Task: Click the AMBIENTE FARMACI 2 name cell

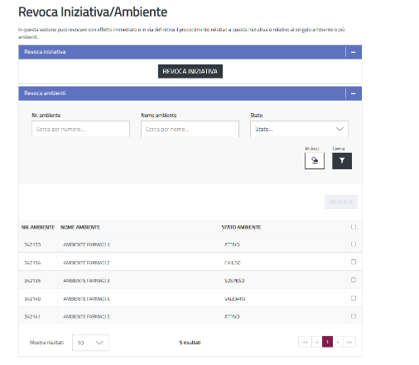Action: click(86, 263)
